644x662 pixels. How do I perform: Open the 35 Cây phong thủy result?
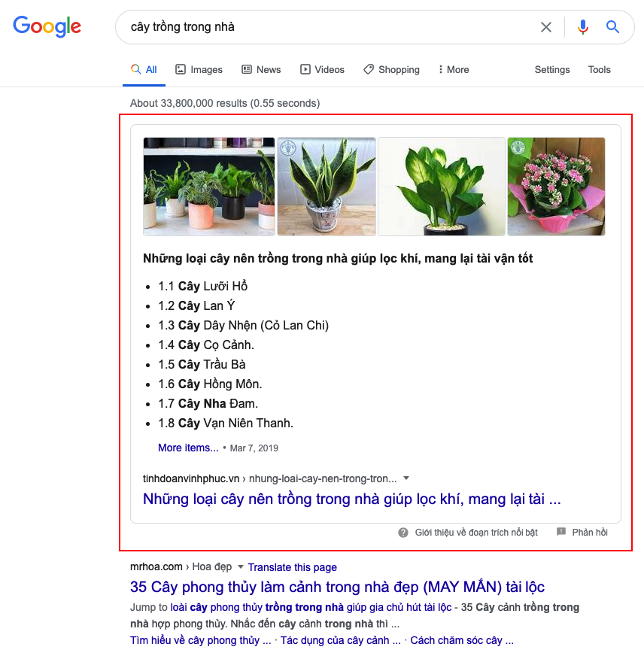[337, 587]
